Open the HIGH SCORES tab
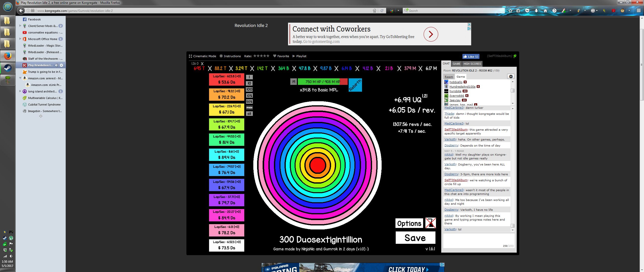This screenshot has width=644, height=272. [472, 64]
